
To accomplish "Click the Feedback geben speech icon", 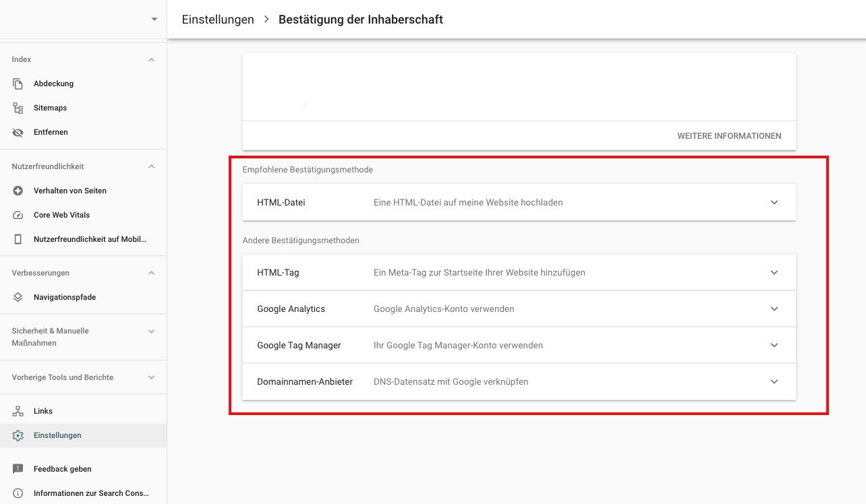I will point(18,469).
